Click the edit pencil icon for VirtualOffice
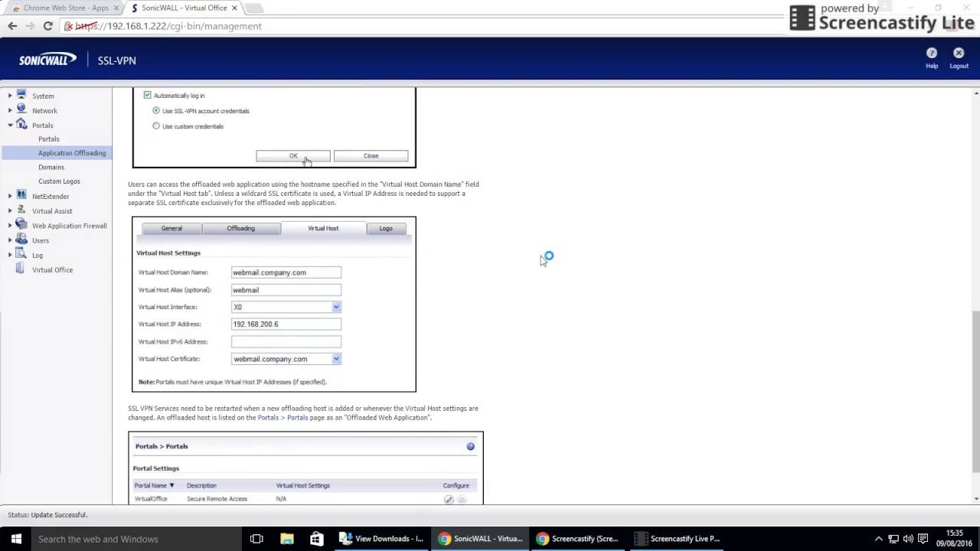980x551 pixels. click(x=449, y=499)
